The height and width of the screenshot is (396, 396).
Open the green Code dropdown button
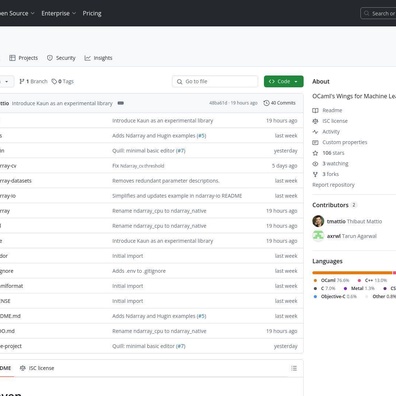[x=284, y=81]
